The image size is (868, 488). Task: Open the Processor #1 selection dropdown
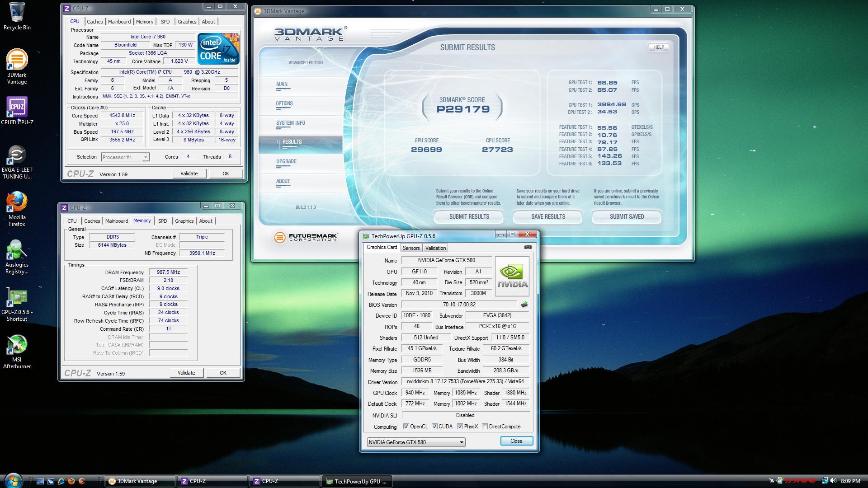125,157
